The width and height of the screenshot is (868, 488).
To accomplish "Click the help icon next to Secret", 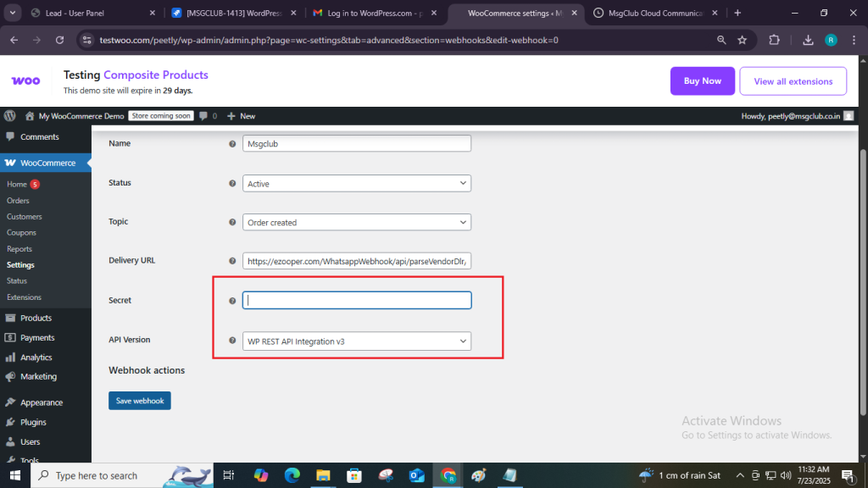I will click(x=232, y=301).
